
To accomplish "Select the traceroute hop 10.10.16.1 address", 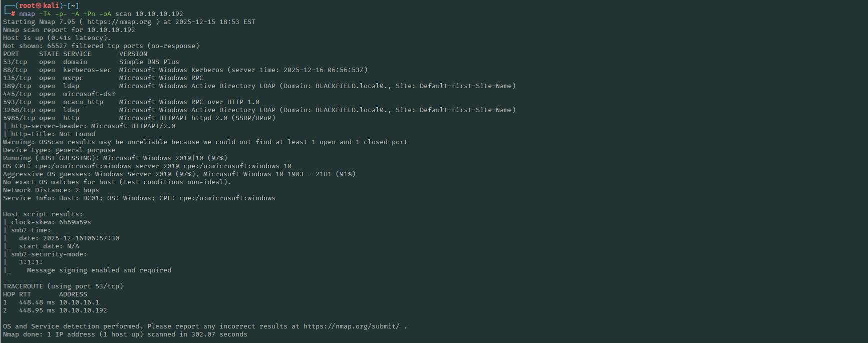I will click(79, 302).
